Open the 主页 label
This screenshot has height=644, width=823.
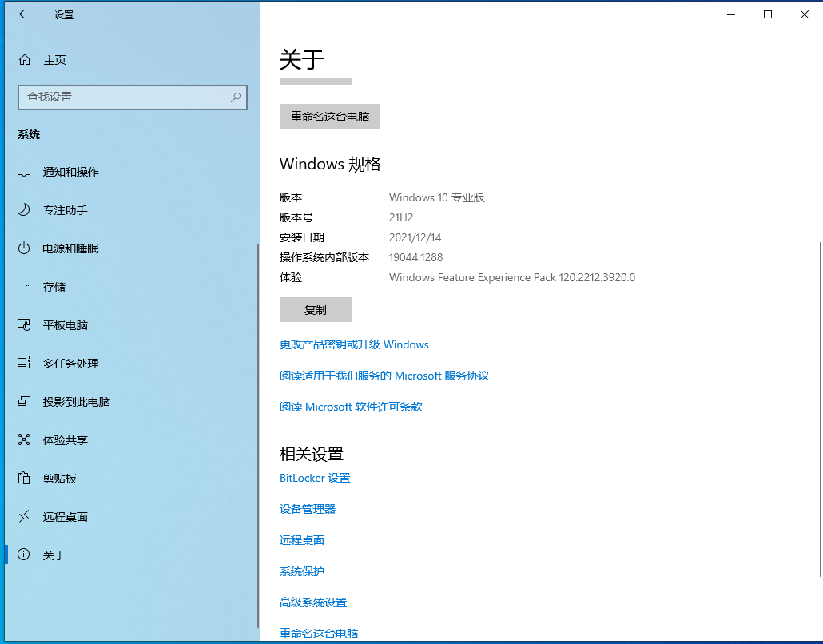tap(54, 61)
